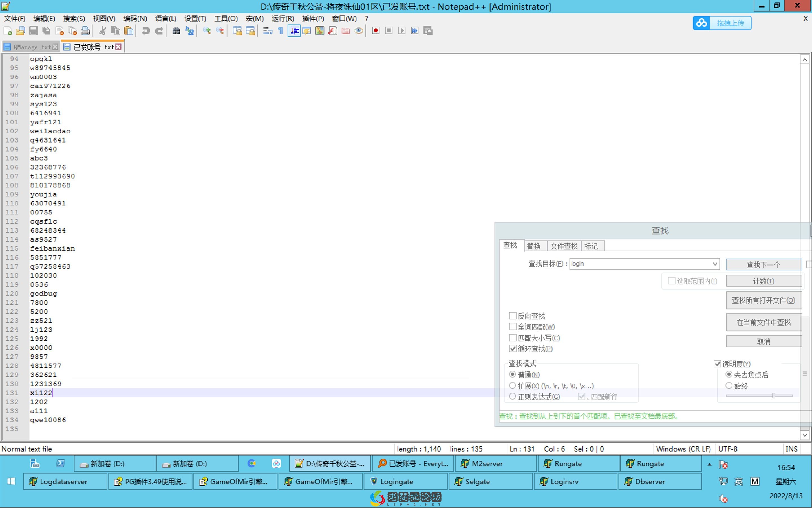Click editor scrollbar down arrow

click(805, 435)
